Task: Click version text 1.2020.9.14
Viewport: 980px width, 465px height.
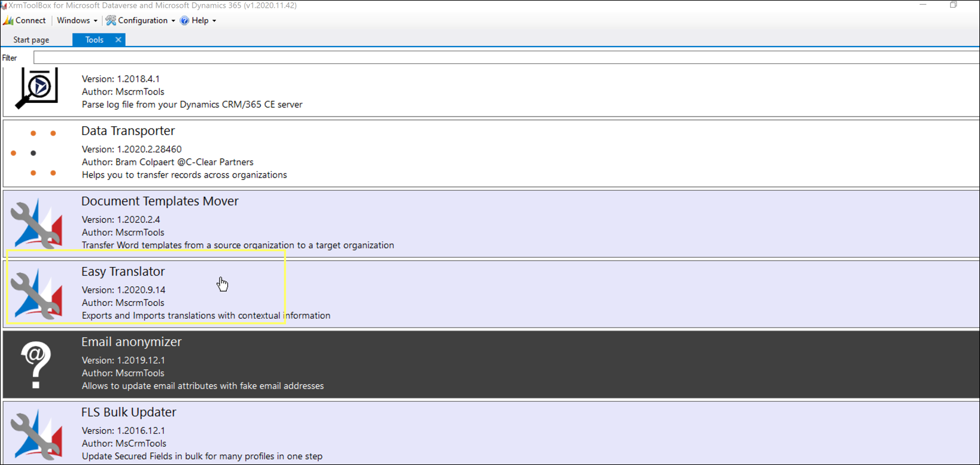Action: [x=123, y=290]
